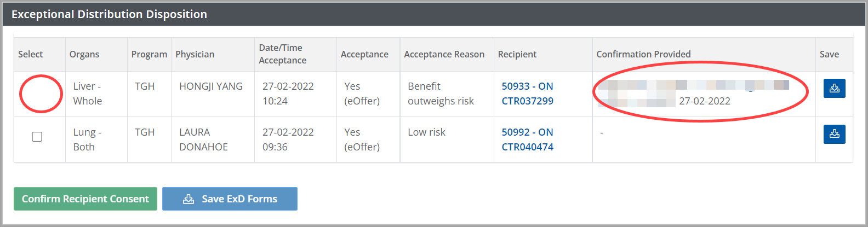The height and width of the screenshot is (227, 868).
Task: Select the HONGJI YANG physician cell
Action: (x=211, y=86)
